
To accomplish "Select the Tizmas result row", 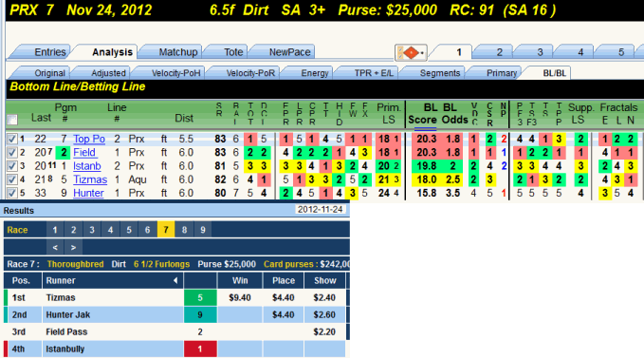I will (175, 297).
